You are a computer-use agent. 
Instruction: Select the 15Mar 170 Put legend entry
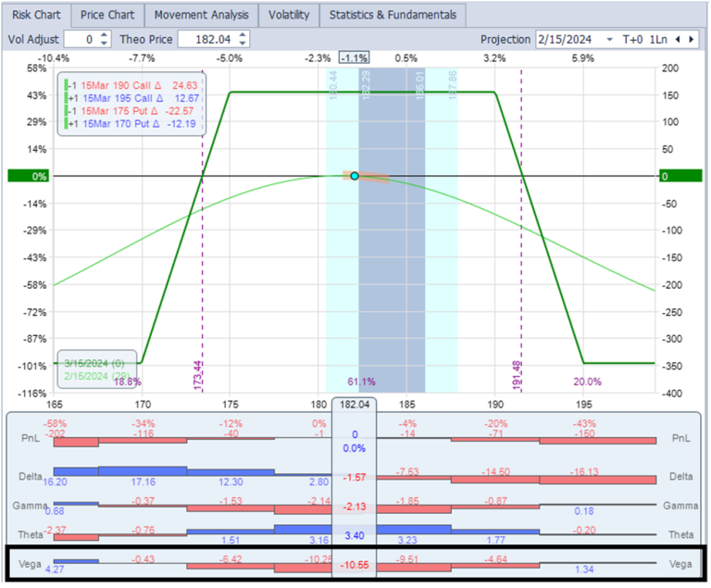(x=131, y=123)
